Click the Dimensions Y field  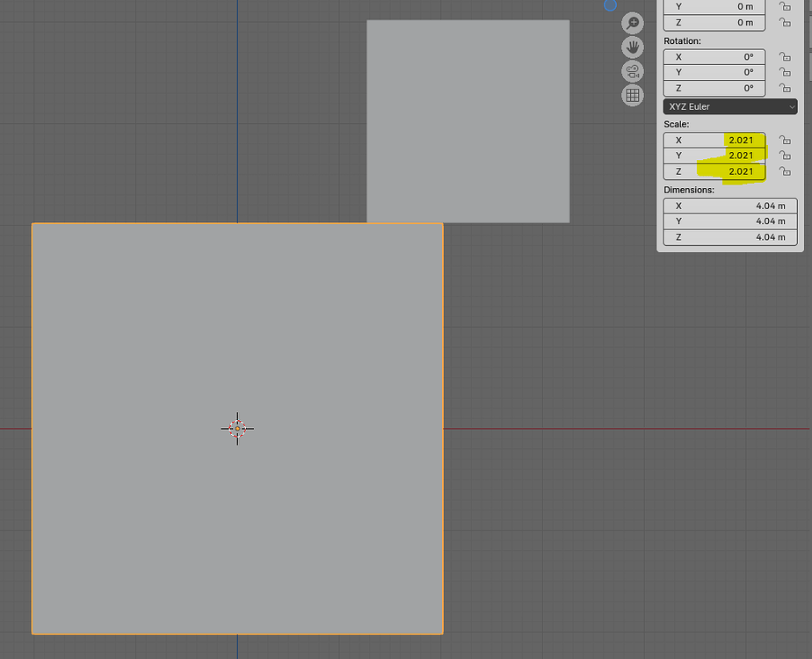[730, 221]
